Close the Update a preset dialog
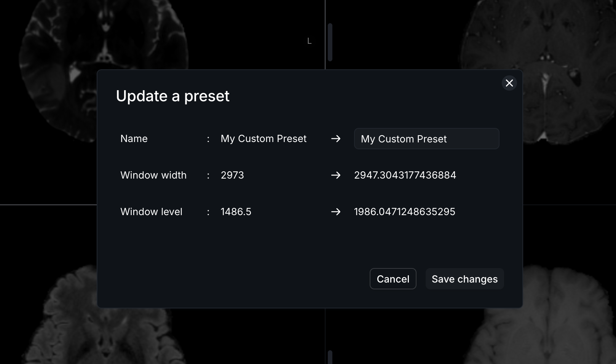This screenshot has height=364, width=616. [x=509, y=83]
